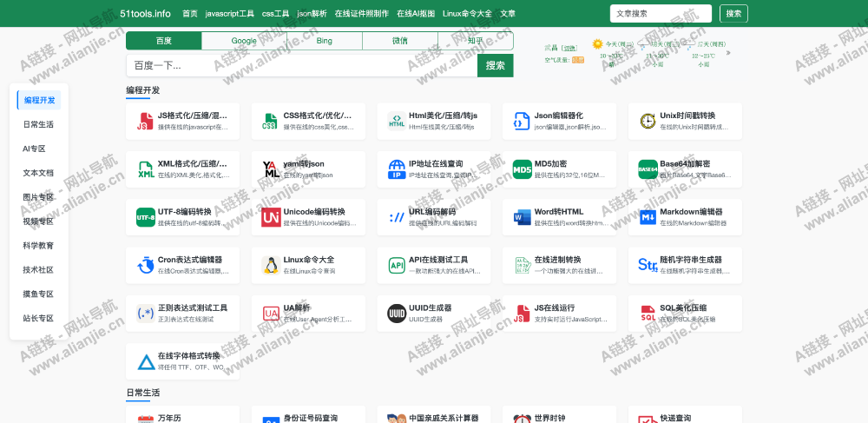Open the MD5加密 icon
The height and width of the screenshot is (423, 868).
tap(522, 169)
